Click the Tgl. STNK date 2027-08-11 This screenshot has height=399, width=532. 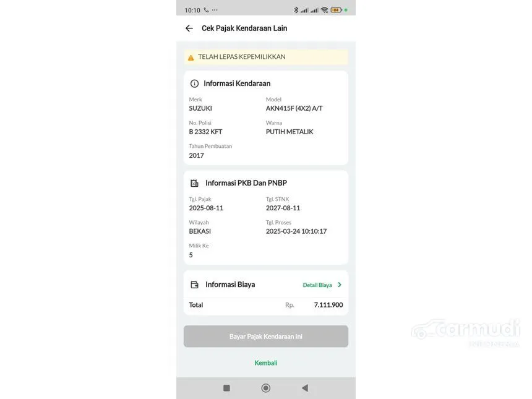pyautogui.click(x=283, y=208)
